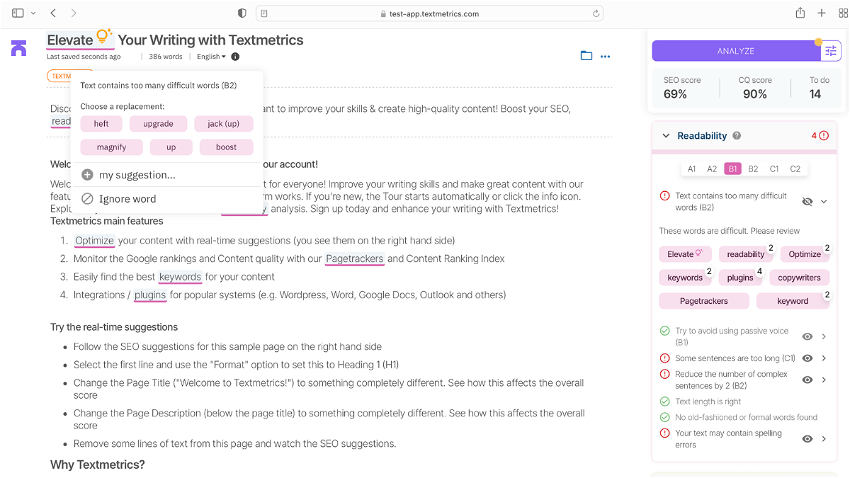
Task: Choose replacement jack (up)
Action: [x=223, y=124]
